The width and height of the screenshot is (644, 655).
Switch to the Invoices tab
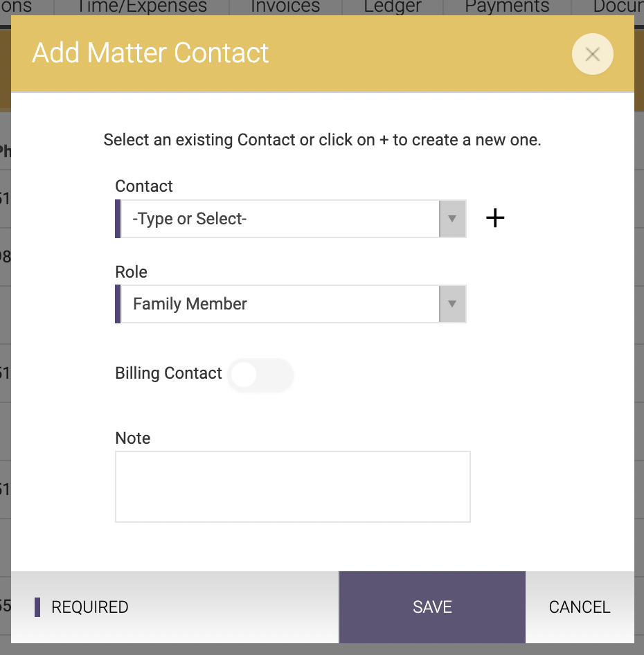coord(285,7)
